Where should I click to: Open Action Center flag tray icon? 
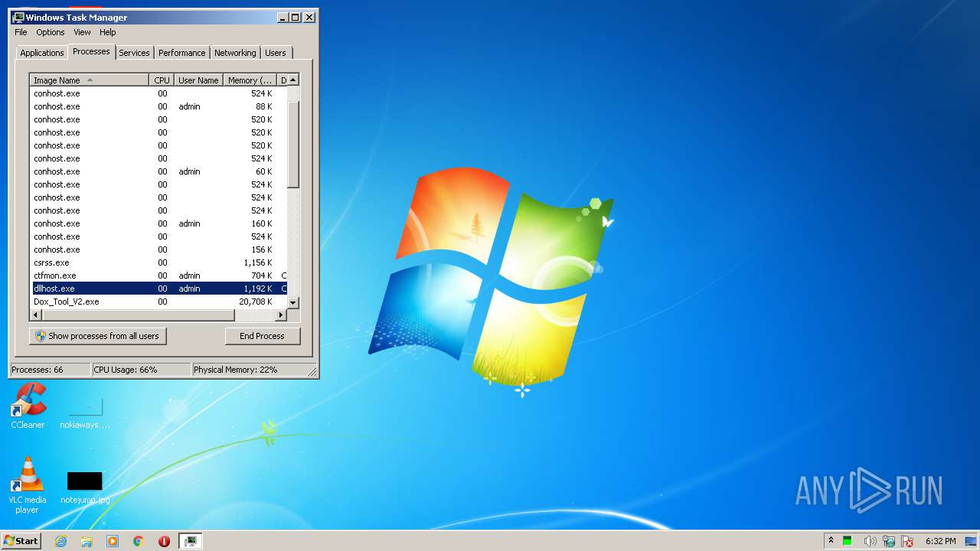(x=906, y=541)
